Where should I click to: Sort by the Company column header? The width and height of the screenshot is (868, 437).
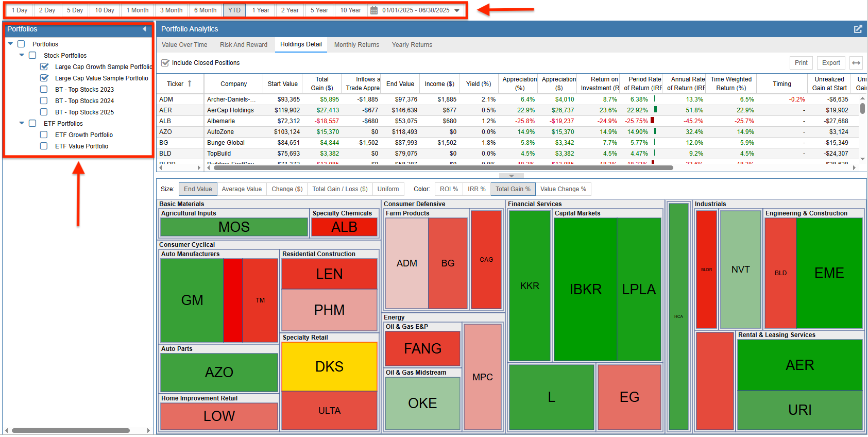click(233, 83)
